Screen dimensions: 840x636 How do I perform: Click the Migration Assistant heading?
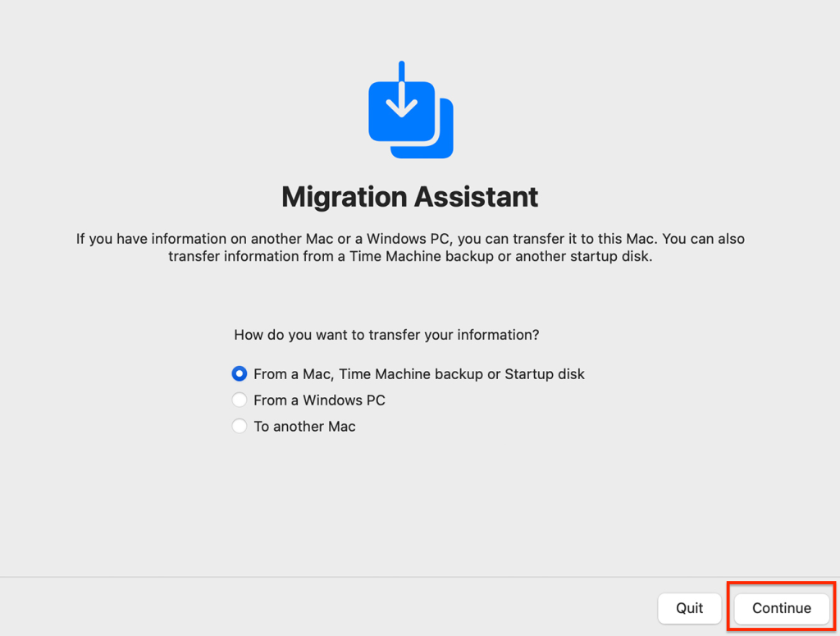coord(410,197)
